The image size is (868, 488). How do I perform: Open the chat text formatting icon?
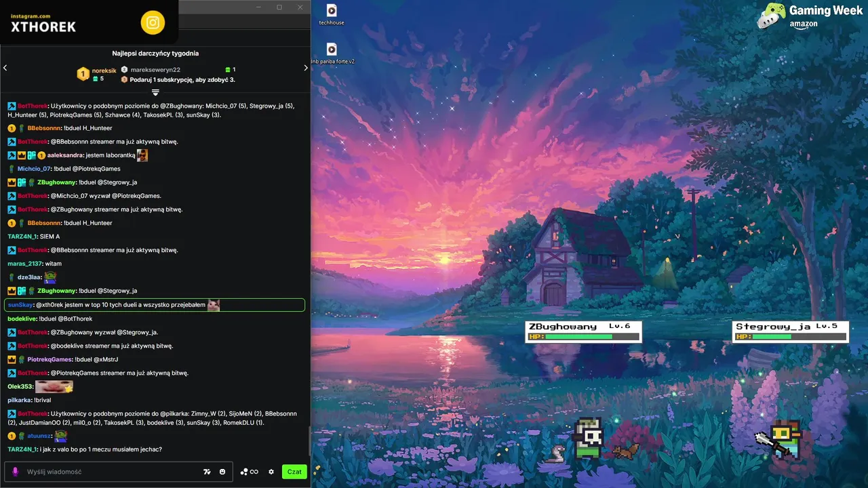click(208, 472)
